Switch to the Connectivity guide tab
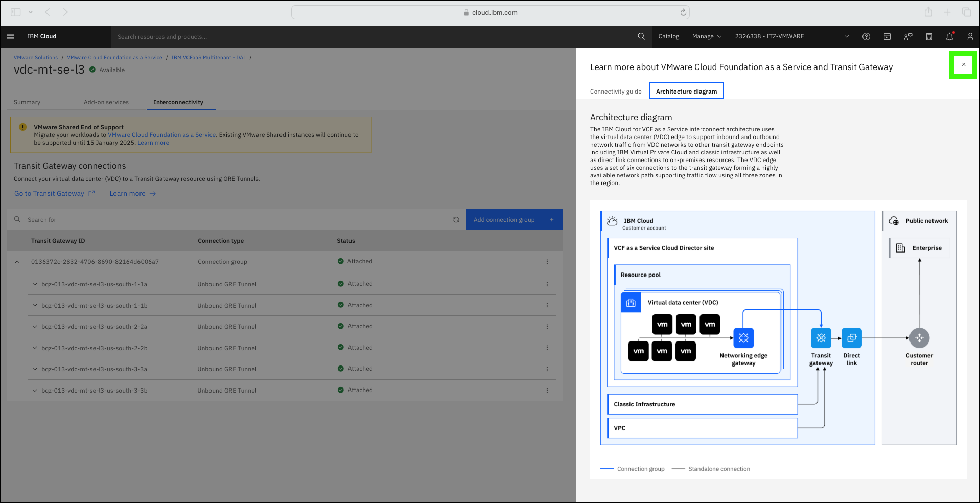This screenshot has width=980, height=503. tap(616, 92)
